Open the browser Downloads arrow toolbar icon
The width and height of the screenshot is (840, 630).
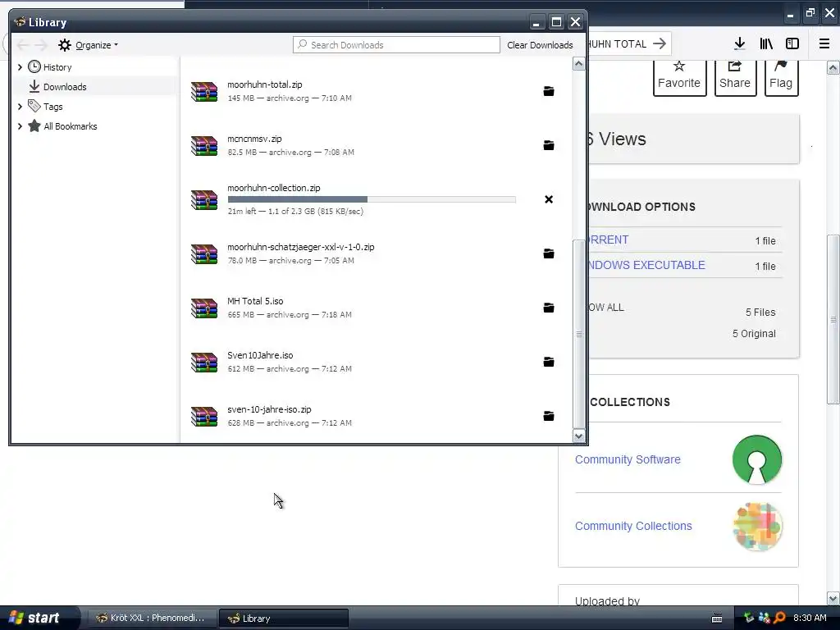739,44
